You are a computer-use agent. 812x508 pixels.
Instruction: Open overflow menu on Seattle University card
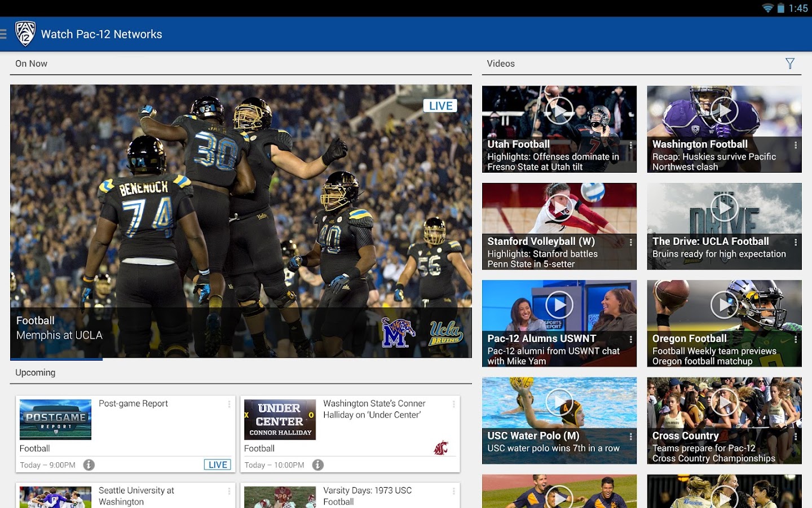tap(229, 491)
